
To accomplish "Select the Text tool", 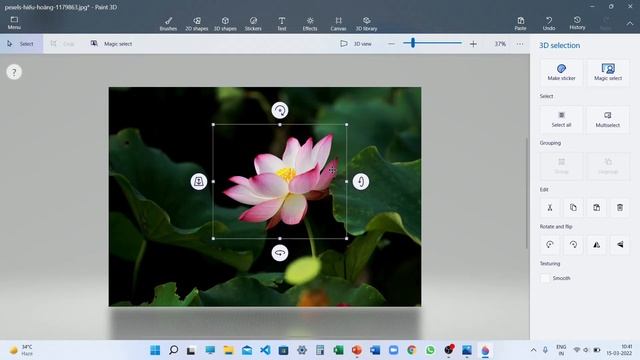I will (282, 24).
